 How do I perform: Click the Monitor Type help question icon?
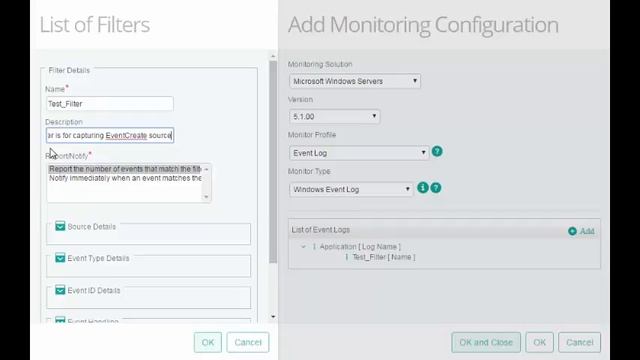436,188
